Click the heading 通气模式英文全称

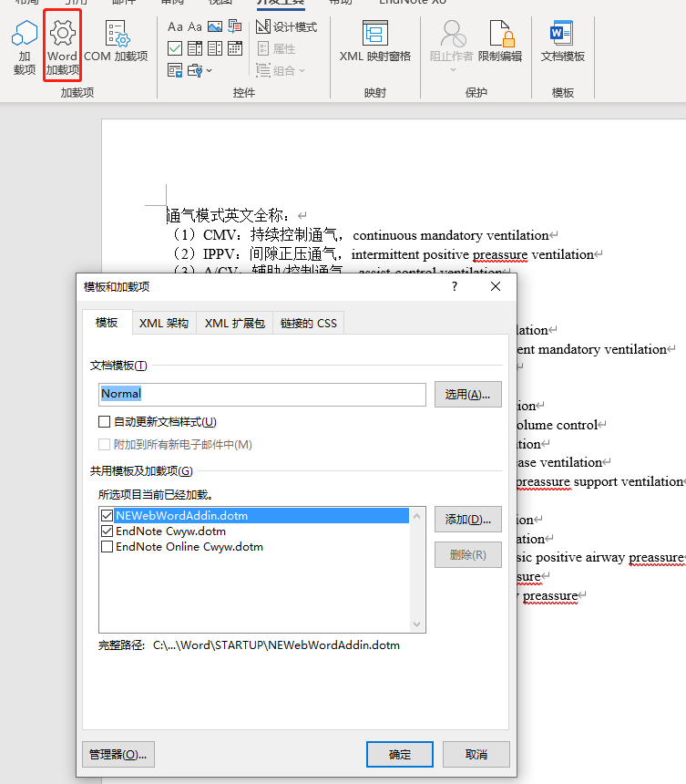[x=228, y=215]
